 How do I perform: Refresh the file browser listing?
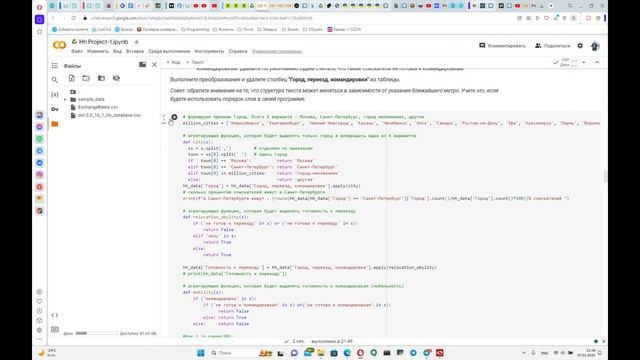pyautogui.click(x=86, y=78)
